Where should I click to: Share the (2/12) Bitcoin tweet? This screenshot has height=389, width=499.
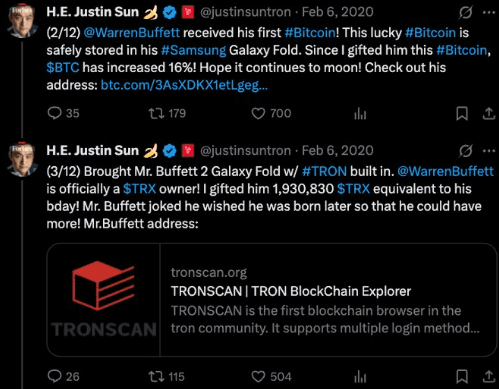[x=489, y=114]
